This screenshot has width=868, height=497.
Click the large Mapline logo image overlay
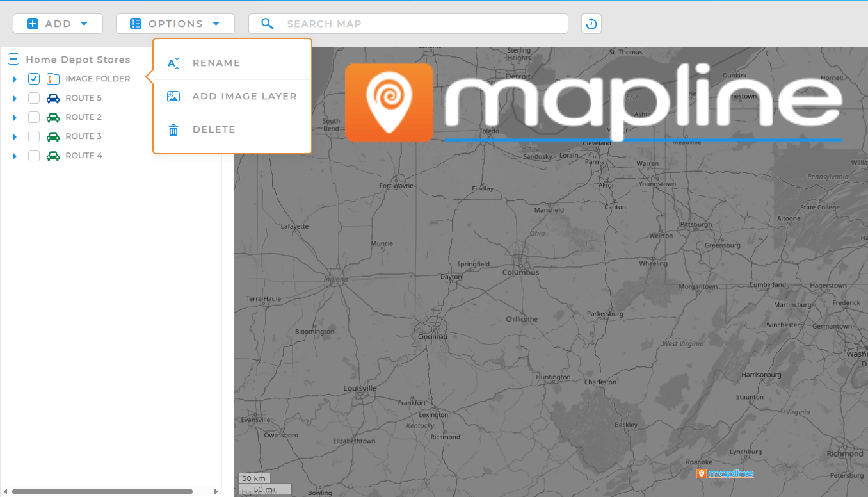click(x=593, y=102)
